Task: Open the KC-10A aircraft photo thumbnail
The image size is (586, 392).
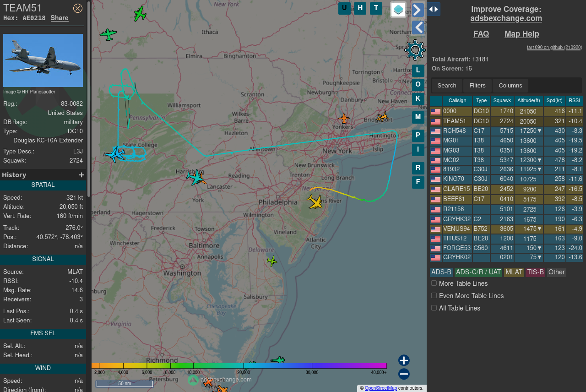Action: tap(43, 60)
